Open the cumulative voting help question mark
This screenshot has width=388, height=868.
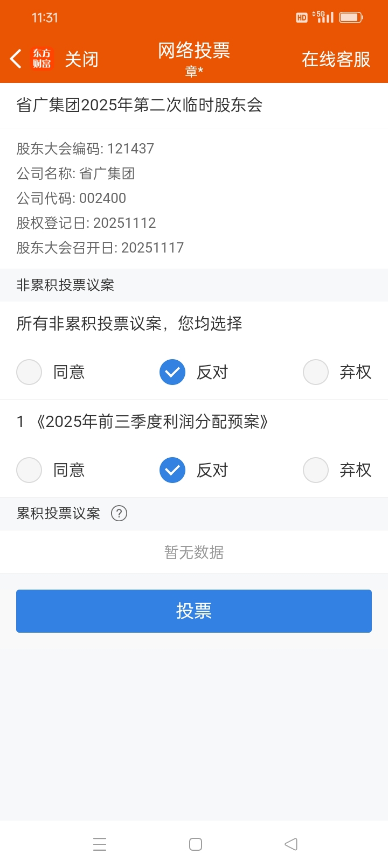pyautogui.click(x=119, y=513)
